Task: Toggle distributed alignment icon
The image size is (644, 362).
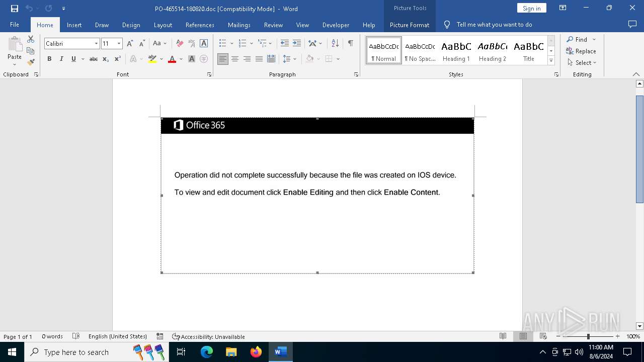Action: (x=271, y=59)
